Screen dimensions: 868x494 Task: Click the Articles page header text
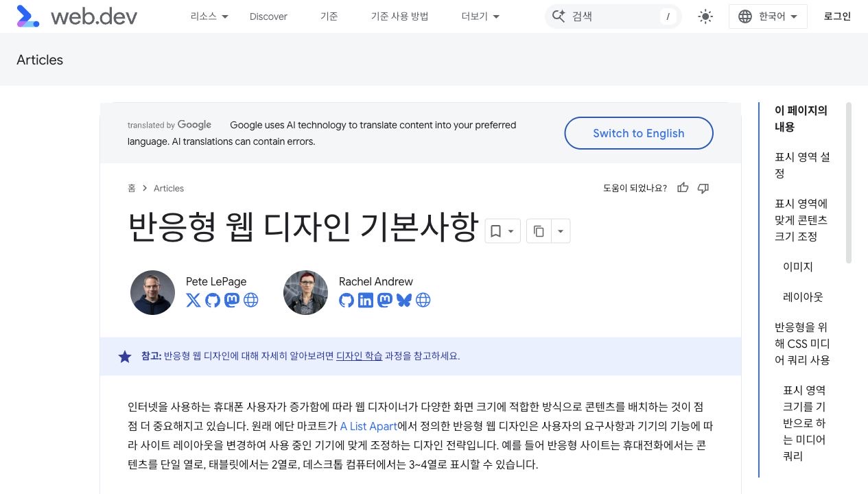[x=40, y=60]
